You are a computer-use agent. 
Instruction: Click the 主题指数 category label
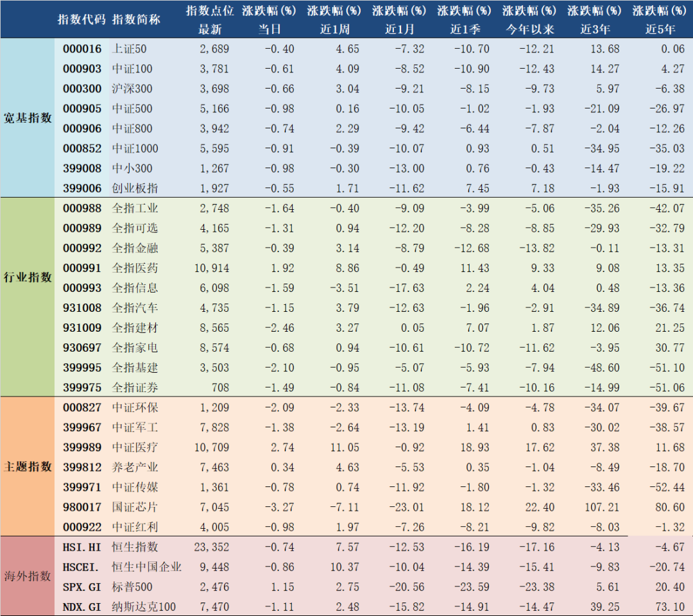coord(28,466)
